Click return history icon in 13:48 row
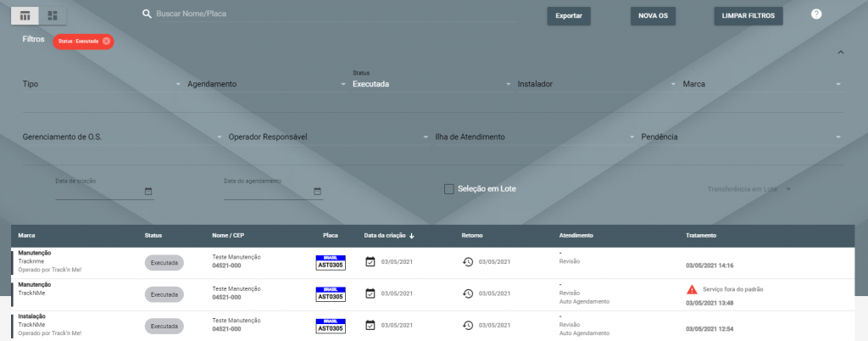Screen dimensions: 868x341 (468, 293)
